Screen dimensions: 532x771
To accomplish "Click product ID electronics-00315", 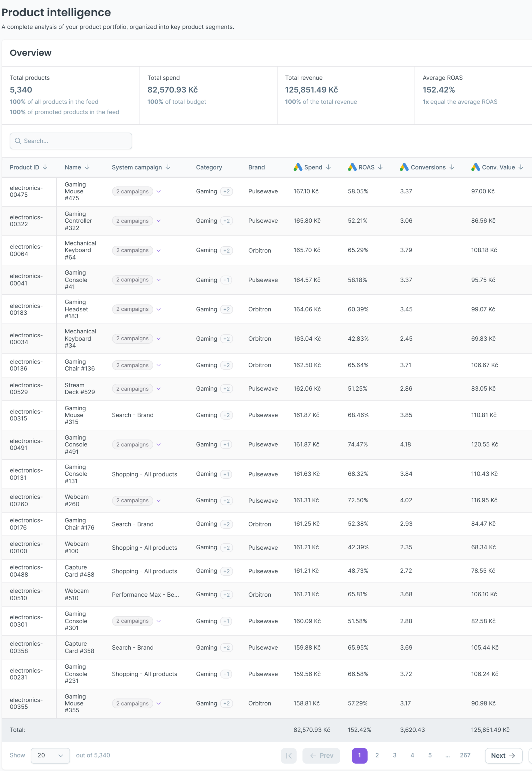I will click(x=26, y=415).
